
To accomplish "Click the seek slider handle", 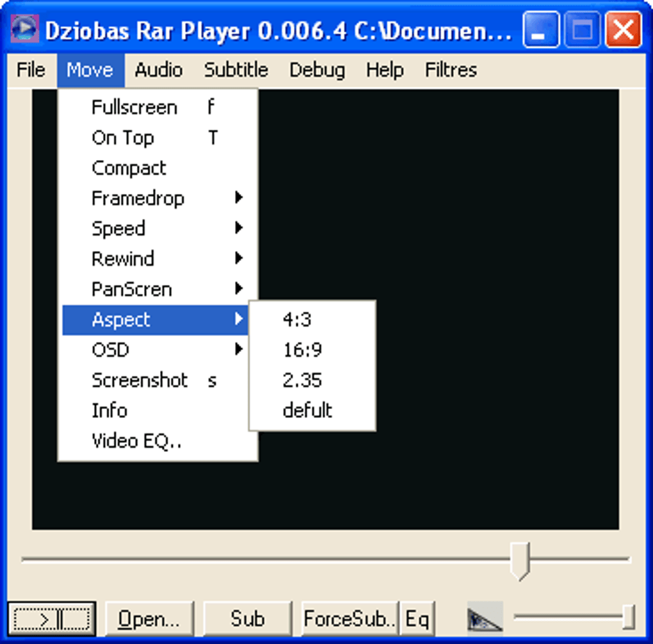I will click(520, 559).
